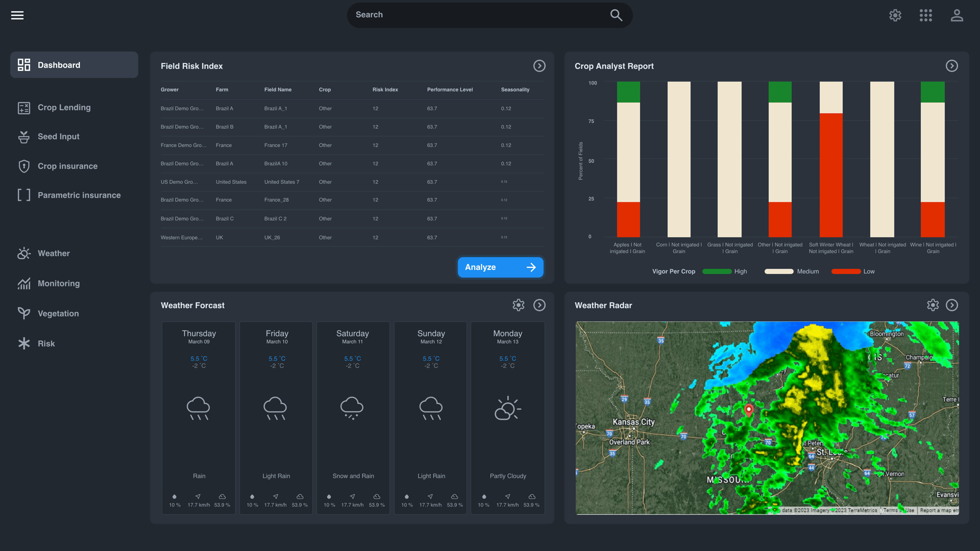Select Monitoring in the sidebar

click(59, 283)
